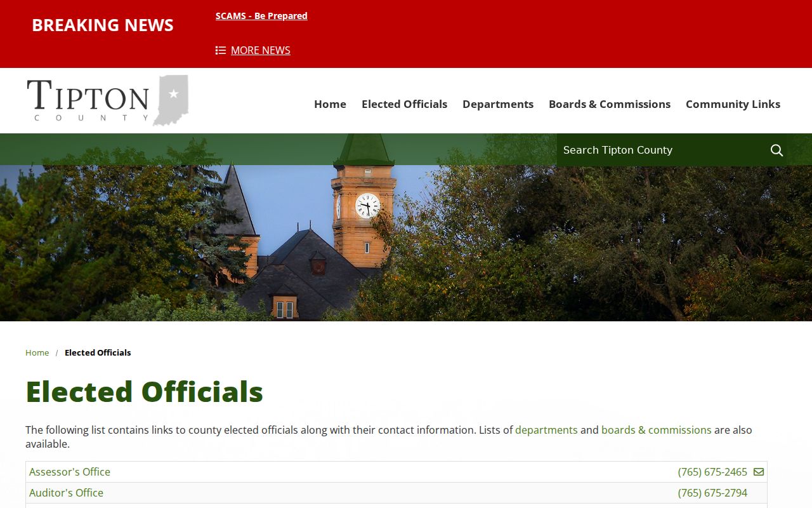This screenshot has height=508, width=812.
Task: Expand the Departments navigation menu
Action: [x=498, y=104]
